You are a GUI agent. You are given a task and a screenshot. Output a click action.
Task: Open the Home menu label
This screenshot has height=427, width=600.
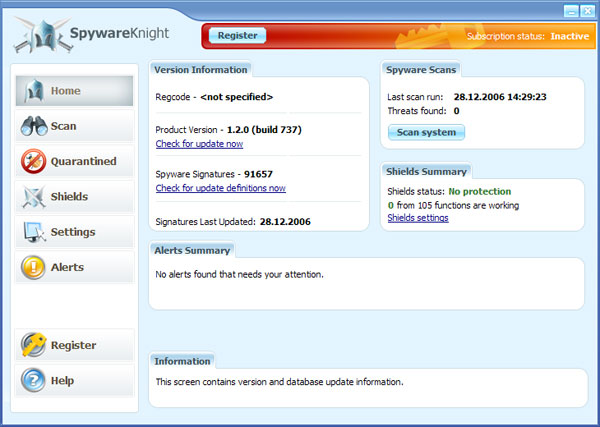click(x=65, y=91)
